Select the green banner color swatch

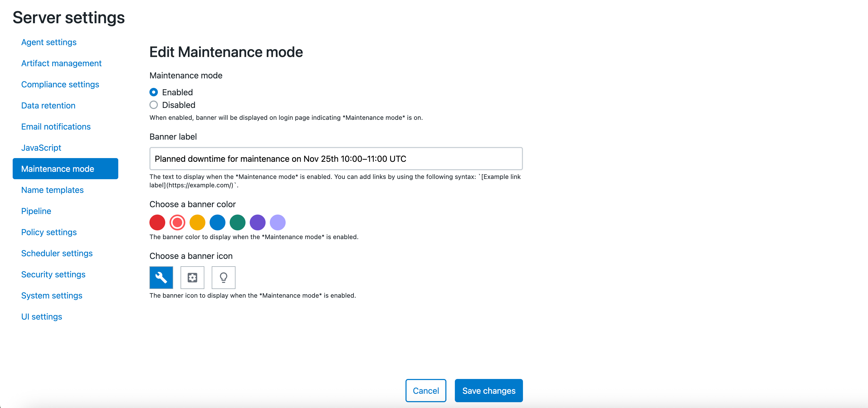[238, 222]
